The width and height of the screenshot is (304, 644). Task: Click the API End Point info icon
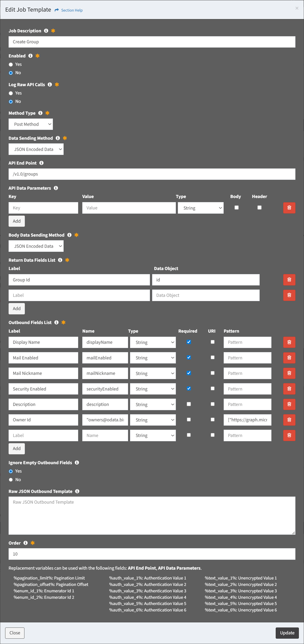click(x=42, y=163)
